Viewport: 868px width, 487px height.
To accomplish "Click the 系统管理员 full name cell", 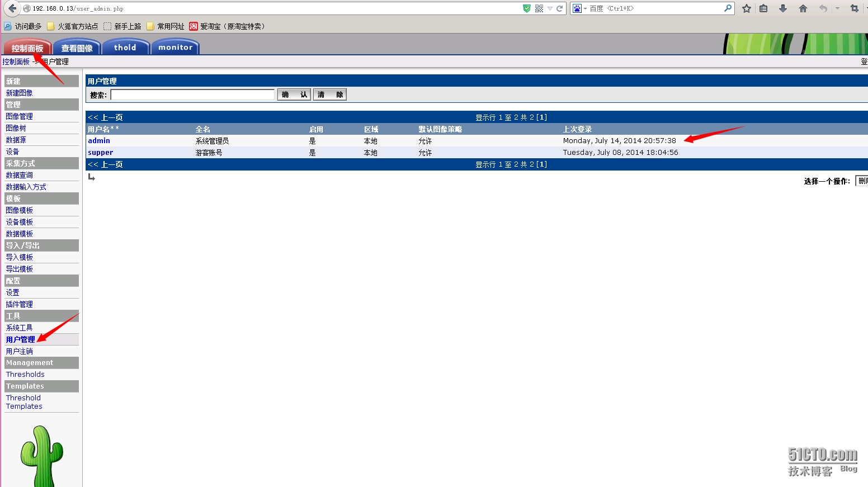I will coord(212,141).
